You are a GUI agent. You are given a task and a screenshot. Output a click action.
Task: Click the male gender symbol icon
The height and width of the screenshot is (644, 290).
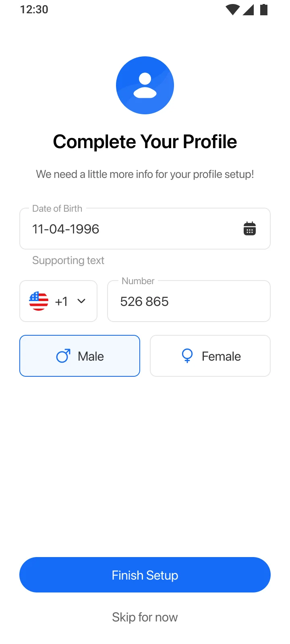click(x=63, y=356)
